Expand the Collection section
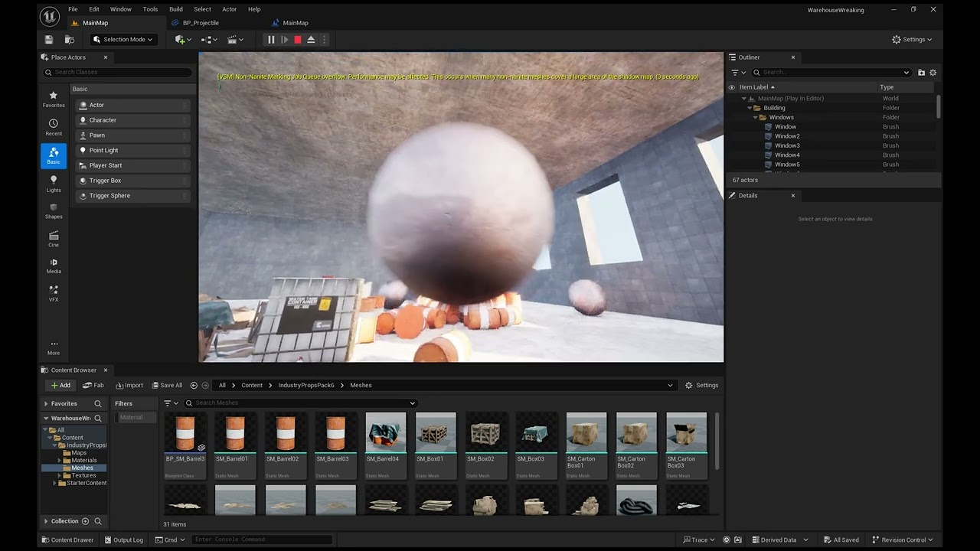Viewport: 980px width, 551px height. [46, 521]
